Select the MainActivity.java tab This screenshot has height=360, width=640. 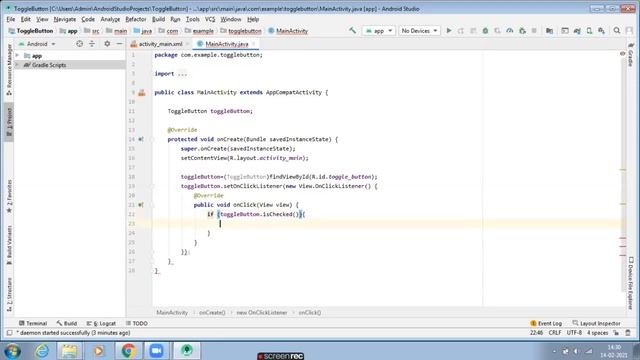227,44
